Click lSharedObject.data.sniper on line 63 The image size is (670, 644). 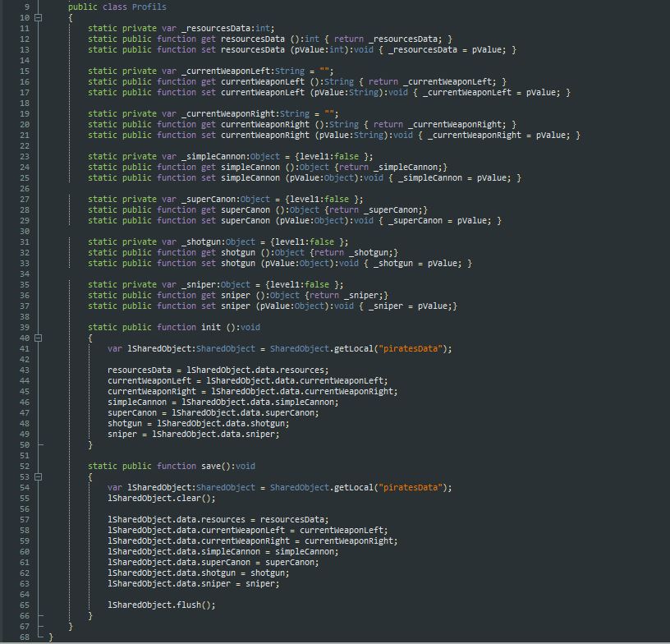(169, 584)
